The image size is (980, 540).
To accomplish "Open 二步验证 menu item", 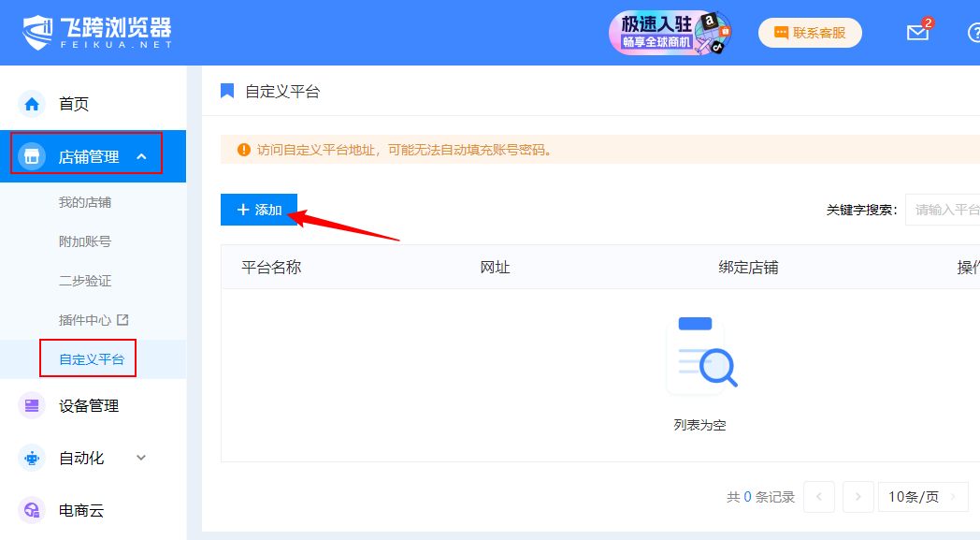I will [x=85, y=281].
